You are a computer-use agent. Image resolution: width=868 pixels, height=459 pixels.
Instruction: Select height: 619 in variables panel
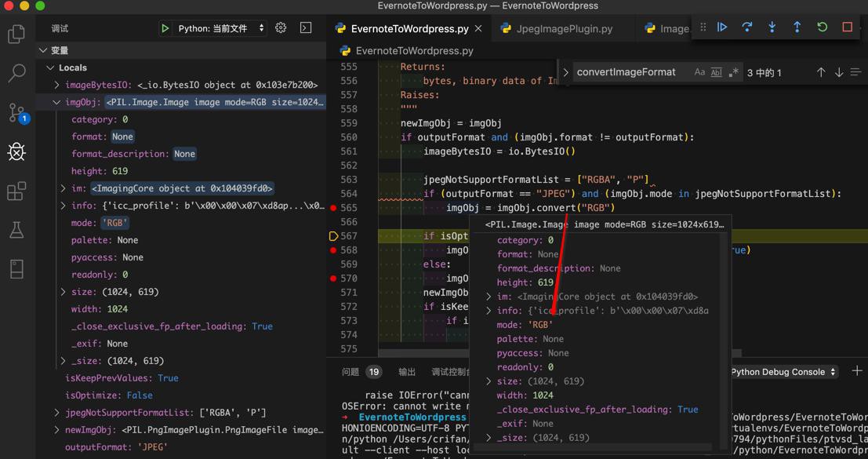[100, 171]
